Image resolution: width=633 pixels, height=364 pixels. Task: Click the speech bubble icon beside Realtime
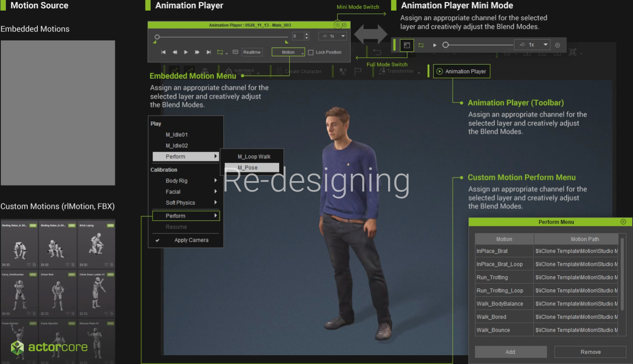235,52
